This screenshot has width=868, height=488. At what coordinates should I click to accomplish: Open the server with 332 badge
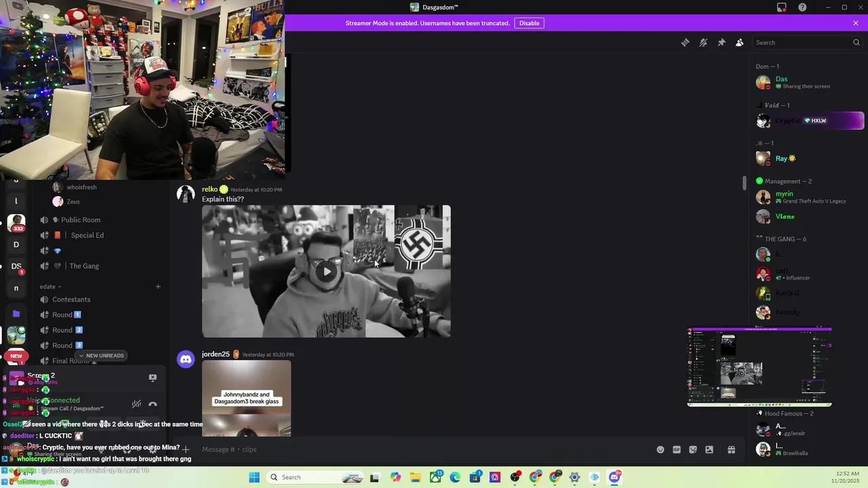tap(16, 222)
